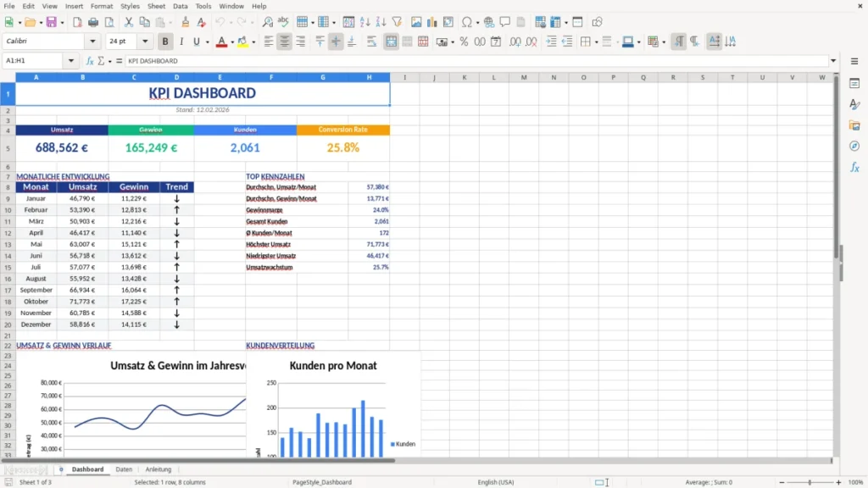Screen dimensions: 868x488
Task: Open the sidebar settings hamburger menu
Action: pyautogui.click(x=854, y=61)
